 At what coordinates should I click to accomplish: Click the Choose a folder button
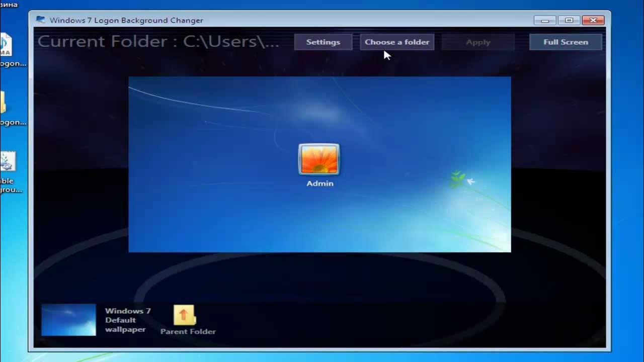coord(397,42)
